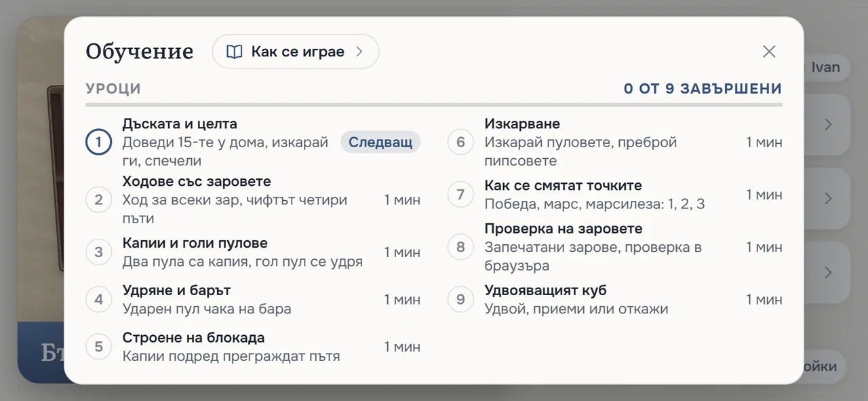The image size is (868, 401).
Task: Click description 'Удвой, приеми или откажи'
Action: pyautogui.click(x=576, y=309)
